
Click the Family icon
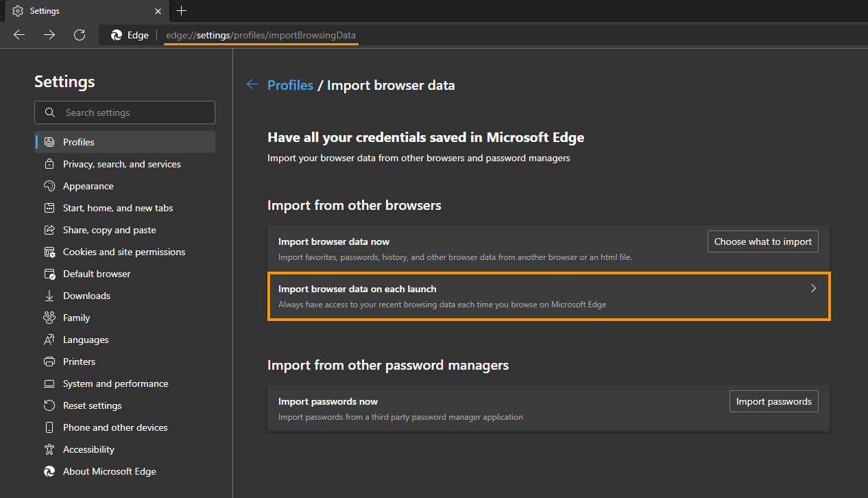click(x=49, y=318)
